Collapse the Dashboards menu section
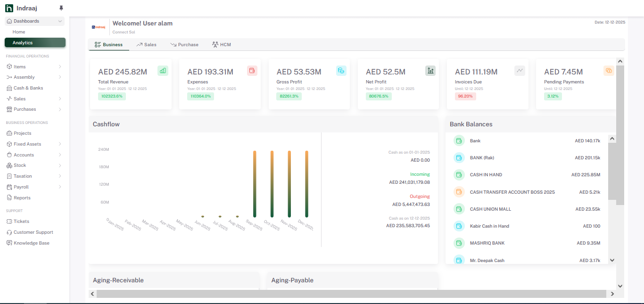This screenshot has width=644, height=304. pos(60,21)
